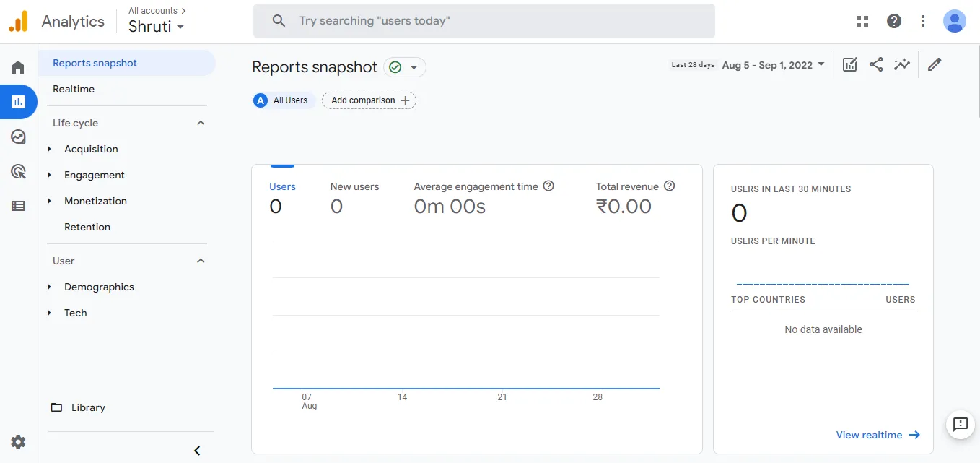980x463 pixels.
Task: Open the Aug 5 - Sep 1, 2022 date range
Action: 773,65
